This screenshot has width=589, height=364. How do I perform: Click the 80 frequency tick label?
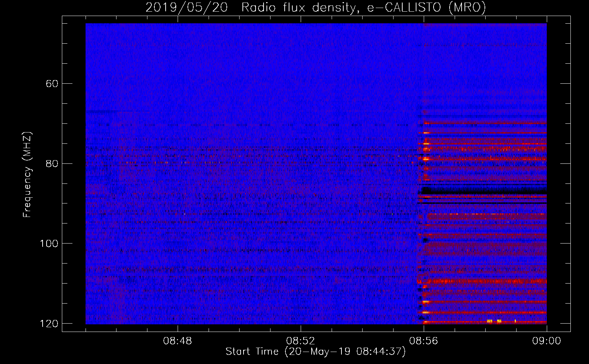[x=52, y=163]
